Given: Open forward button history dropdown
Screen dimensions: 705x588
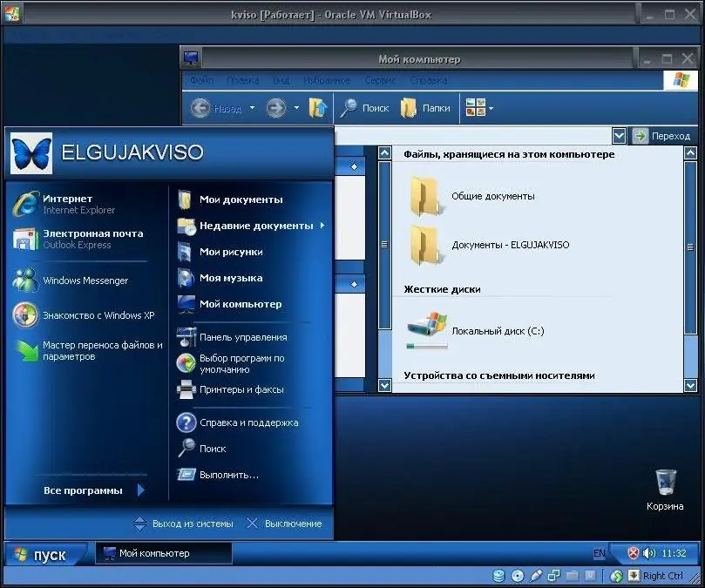Looking at the screenshot, I should click(296, 108).
